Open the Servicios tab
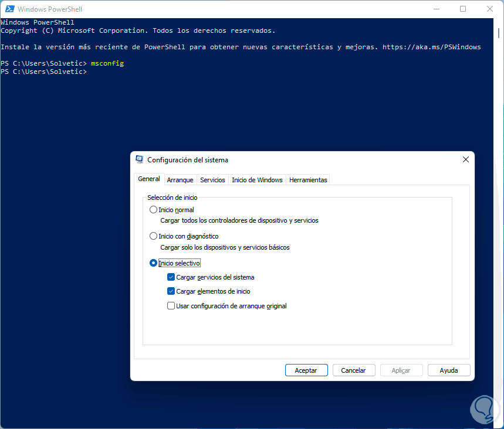Screen dimensions: 504x429 pyautogui.click(x=212, y=180)
